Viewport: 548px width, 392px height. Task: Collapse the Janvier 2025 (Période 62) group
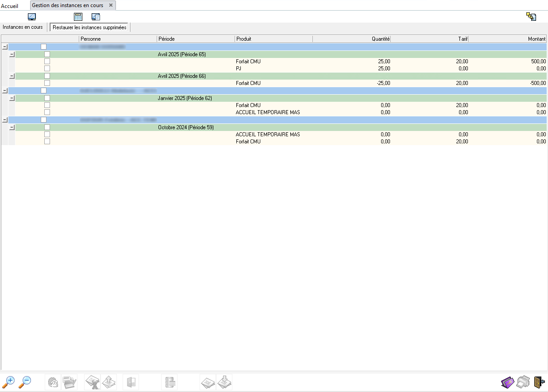pyautogui.click(x=12, y=98)
